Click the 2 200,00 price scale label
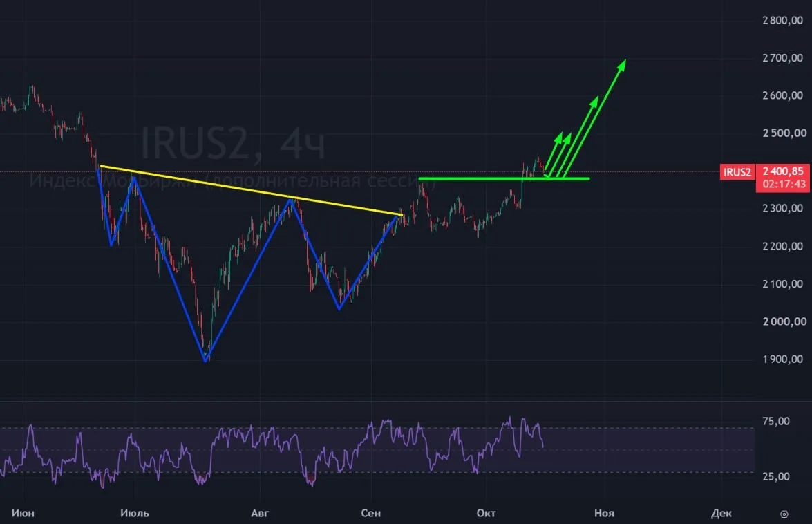Screen dimensions: 812x524 point(782,247)
